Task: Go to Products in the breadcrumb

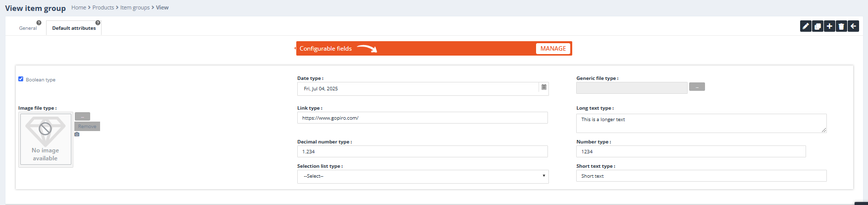Action: point(103,7)
